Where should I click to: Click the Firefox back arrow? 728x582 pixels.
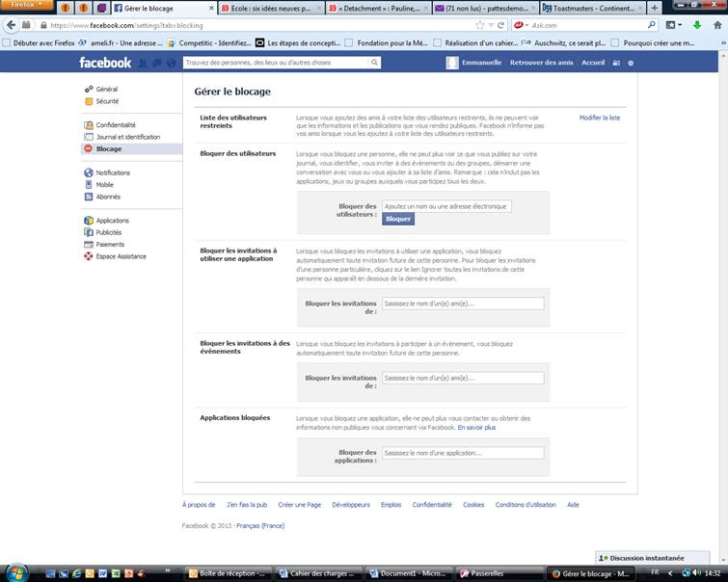[x=12, y=25]
